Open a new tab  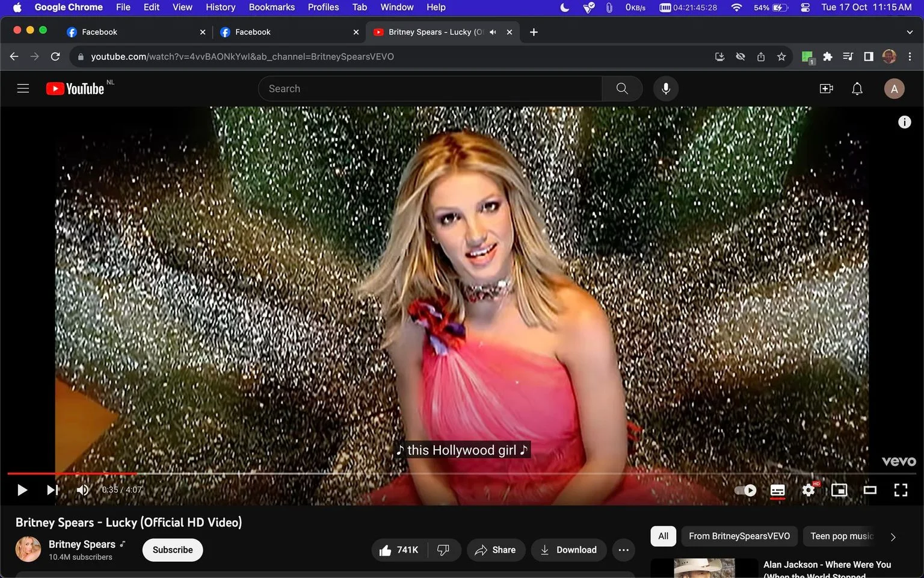coord(534,32)
